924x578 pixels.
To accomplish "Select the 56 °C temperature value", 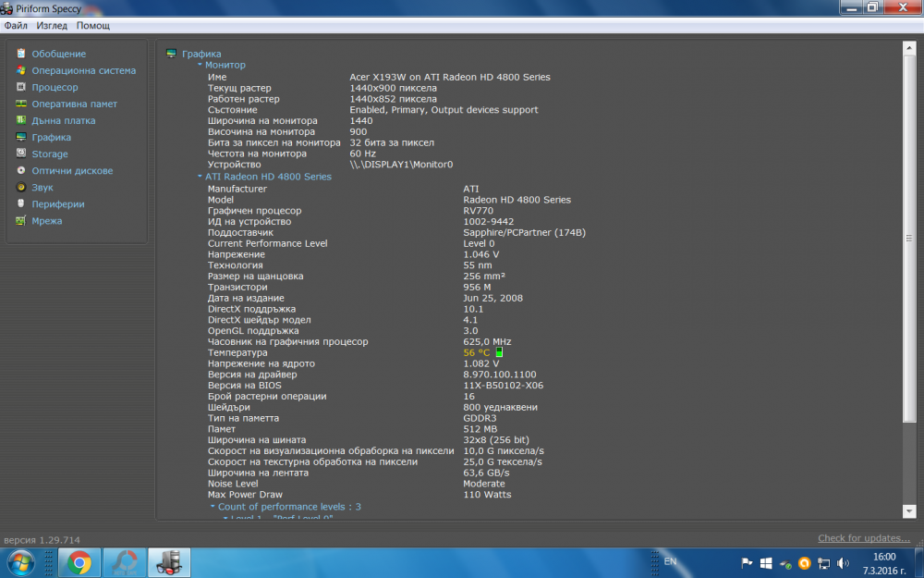I will pyautogui.click(x=476, y=352).
